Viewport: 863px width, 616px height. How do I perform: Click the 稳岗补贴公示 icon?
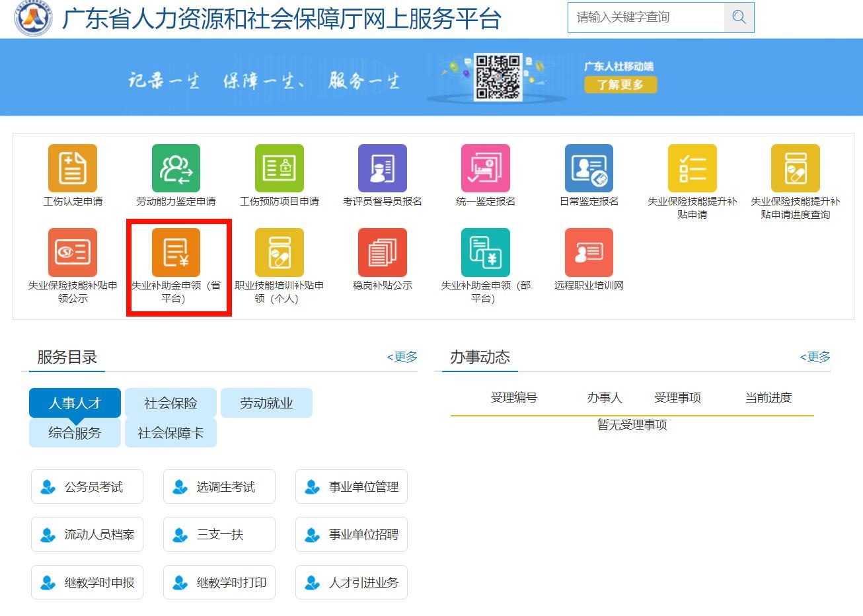click(x=382, y=252)
